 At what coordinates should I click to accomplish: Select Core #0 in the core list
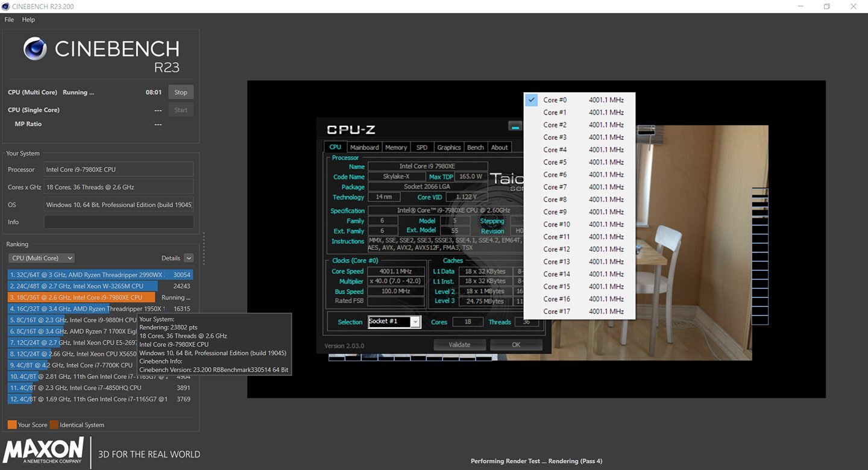[579, 100]
